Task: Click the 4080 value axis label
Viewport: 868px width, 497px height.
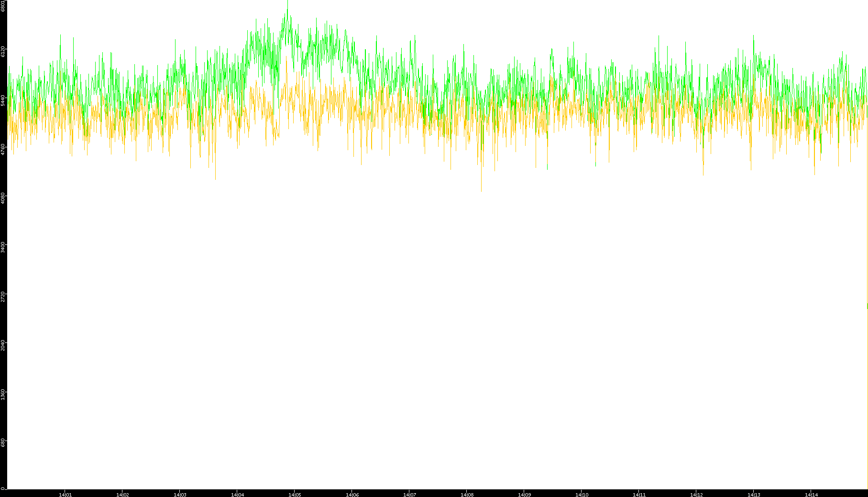Action: [3, 198]
